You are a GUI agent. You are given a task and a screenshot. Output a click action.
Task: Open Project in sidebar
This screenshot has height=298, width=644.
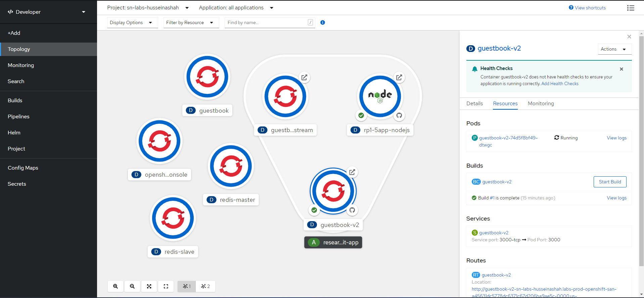pos(48,148)
